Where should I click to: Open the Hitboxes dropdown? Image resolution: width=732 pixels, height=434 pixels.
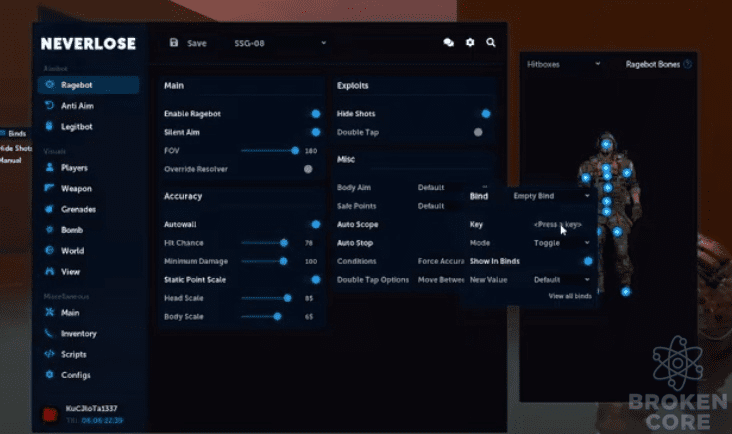click(563, 64)
